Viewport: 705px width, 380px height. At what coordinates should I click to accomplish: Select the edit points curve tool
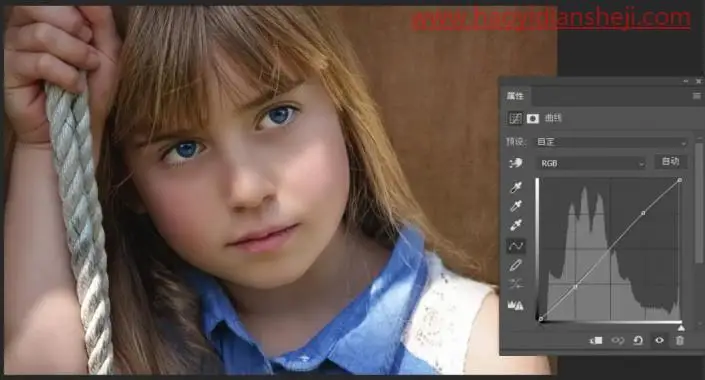(515, 246)
